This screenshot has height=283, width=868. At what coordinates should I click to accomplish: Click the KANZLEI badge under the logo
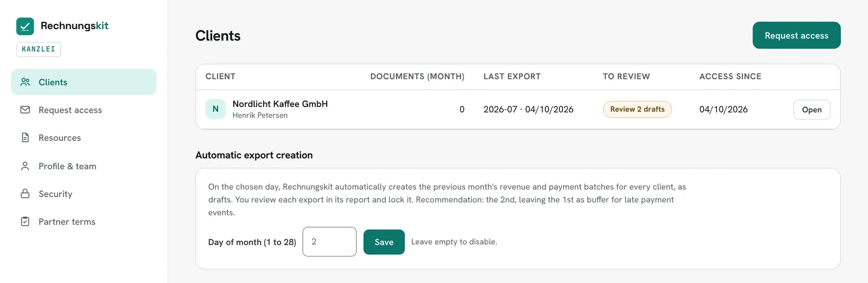[39, 49]
